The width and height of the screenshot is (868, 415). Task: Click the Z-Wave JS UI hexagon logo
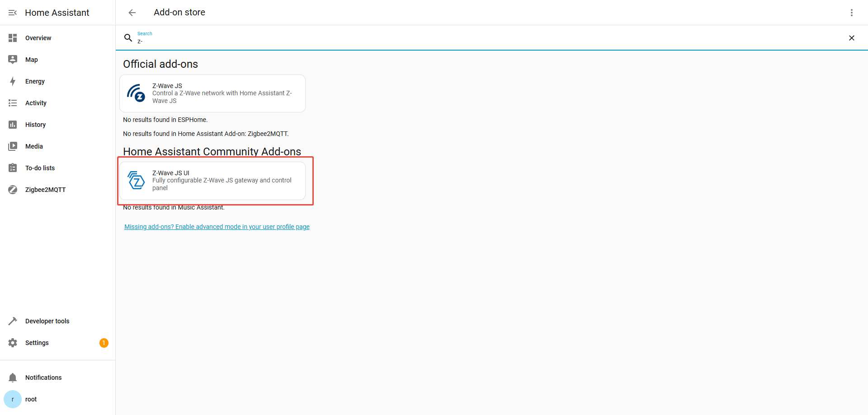136,180
